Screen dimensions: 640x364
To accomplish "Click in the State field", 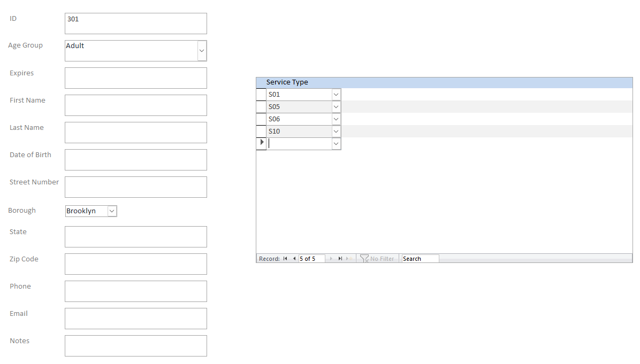I will [x=136, y=237].
